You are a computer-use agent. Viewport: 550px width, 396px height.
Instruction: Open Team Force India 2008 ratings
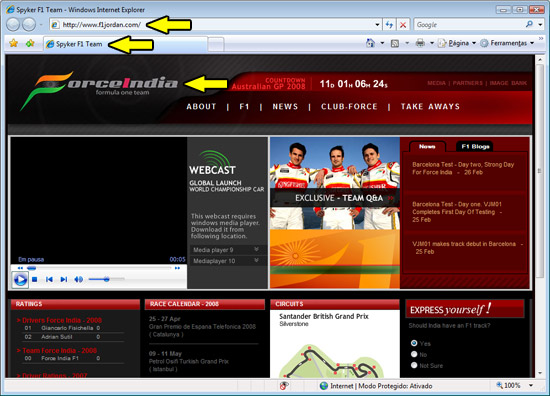57,350
